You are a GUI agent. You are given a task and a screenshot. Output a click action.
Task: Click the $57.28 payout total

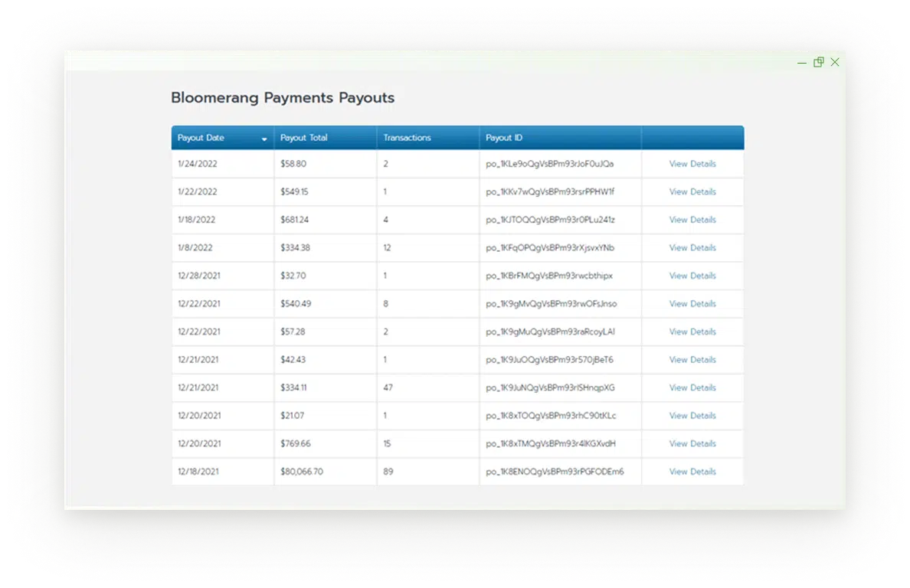tap(293, 332)
